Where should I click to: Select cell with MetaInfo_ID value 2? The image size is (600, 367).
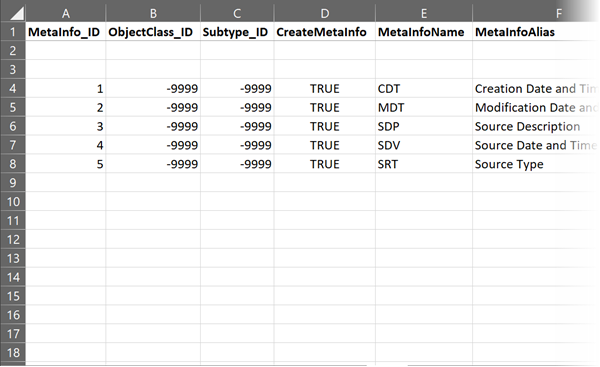pos(66,107)
